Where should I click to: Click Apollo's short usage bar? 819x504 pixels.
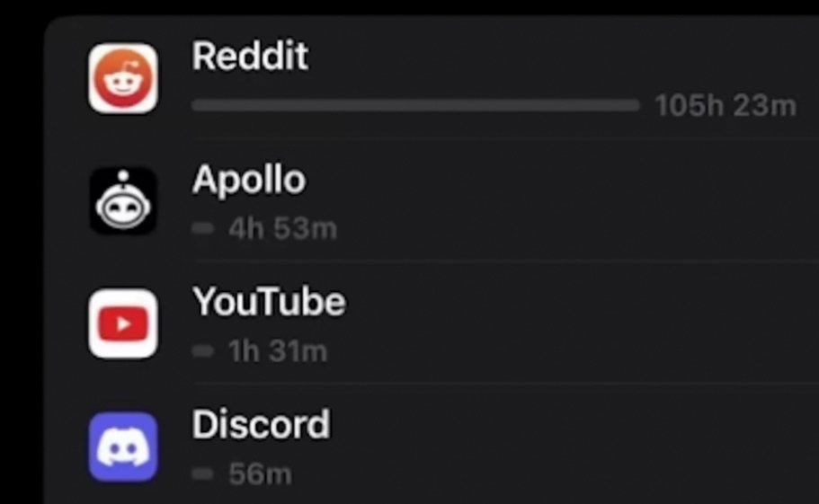pos(202,228)
